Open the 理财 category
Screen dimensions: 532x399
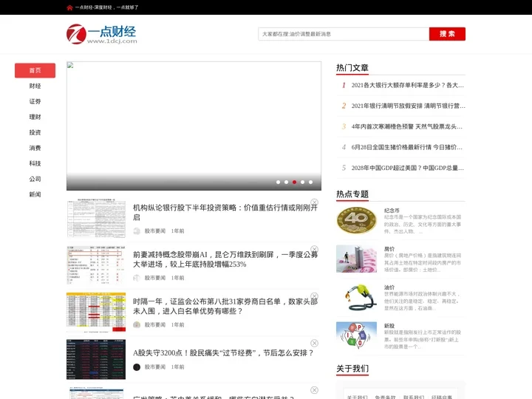[x=35, y=117]
